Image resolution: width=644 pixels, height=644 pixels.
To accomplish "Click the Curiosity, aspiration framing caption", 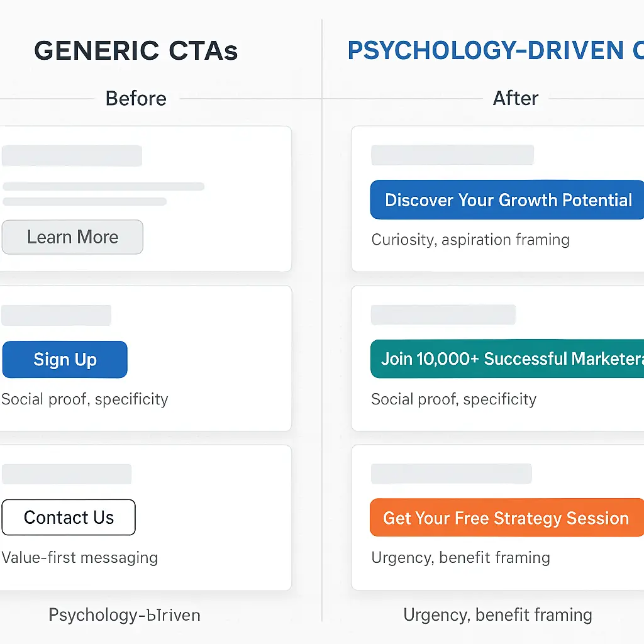I will pyautogui.click(x=470, y=240).
